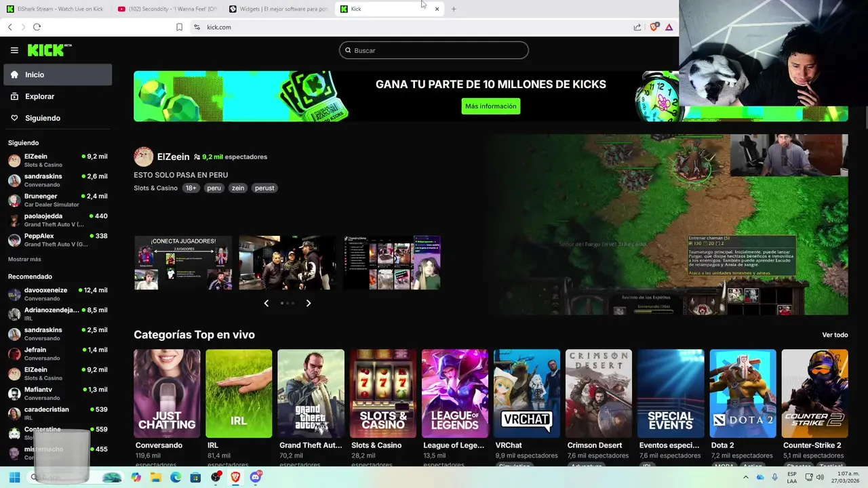Open sandraskins avatar in Siguiendo list
868x488 pixels.
(14, 180)
